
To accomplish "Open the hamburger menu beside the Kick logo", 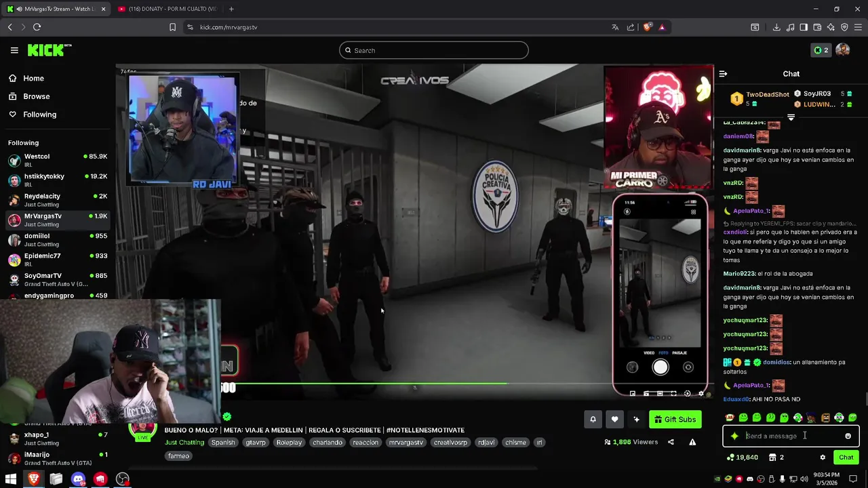I will coord(14,50).
